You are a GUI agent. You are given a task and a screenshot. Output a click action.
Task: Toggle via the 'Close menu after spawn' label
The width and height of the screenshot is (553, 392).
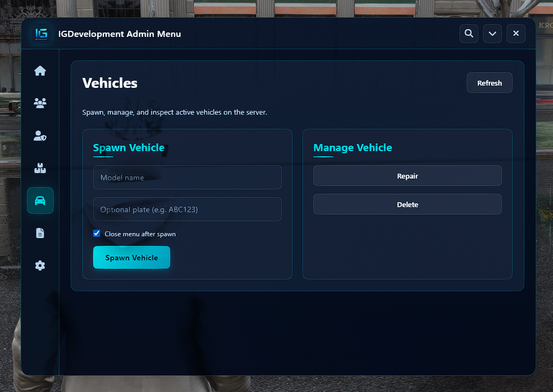(x=140, y=234)
